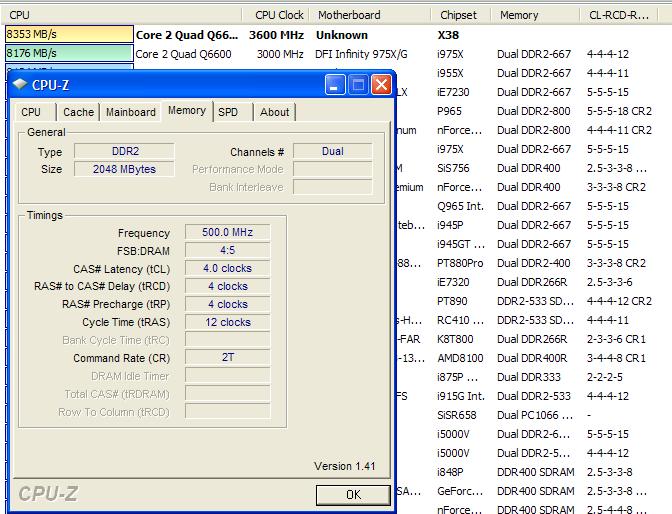Sort by the Chipset column header
This screenshot has height=514, width=672.
pos(460,15)
